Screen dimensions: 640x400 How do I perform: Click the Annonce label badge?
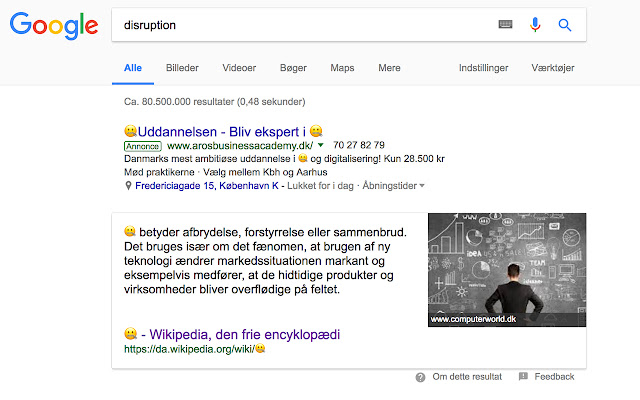click(x=143, y=146)
